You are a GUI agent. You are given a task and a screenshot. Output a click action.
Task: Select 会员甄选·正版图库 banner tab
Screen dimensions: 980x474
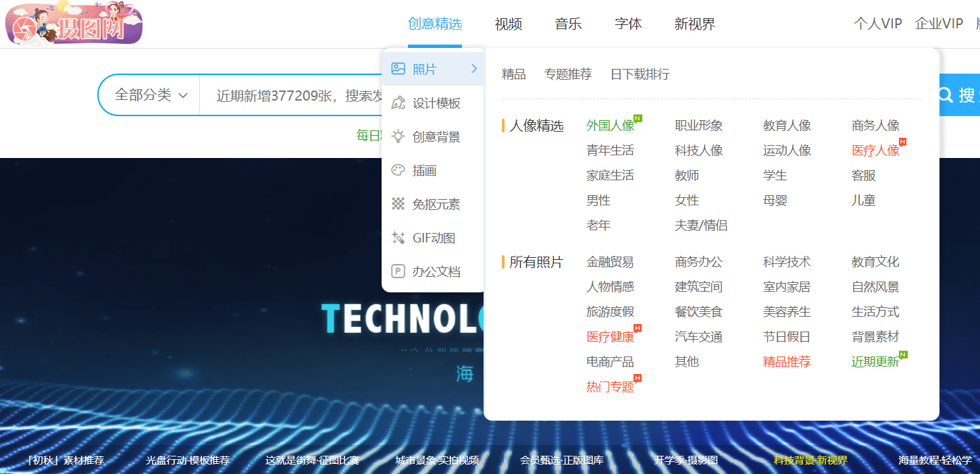(561, 460)
